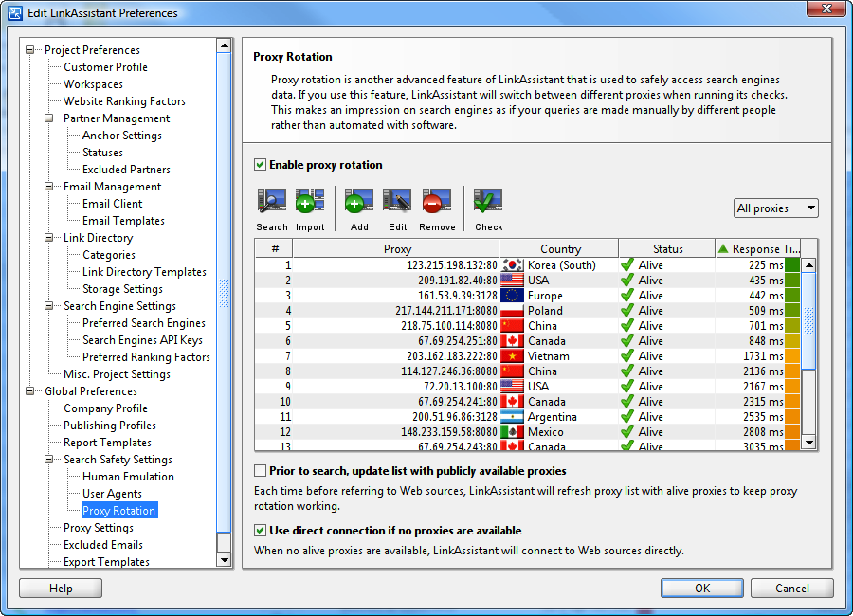Click the Vietnam flag icon

(512, 356)
